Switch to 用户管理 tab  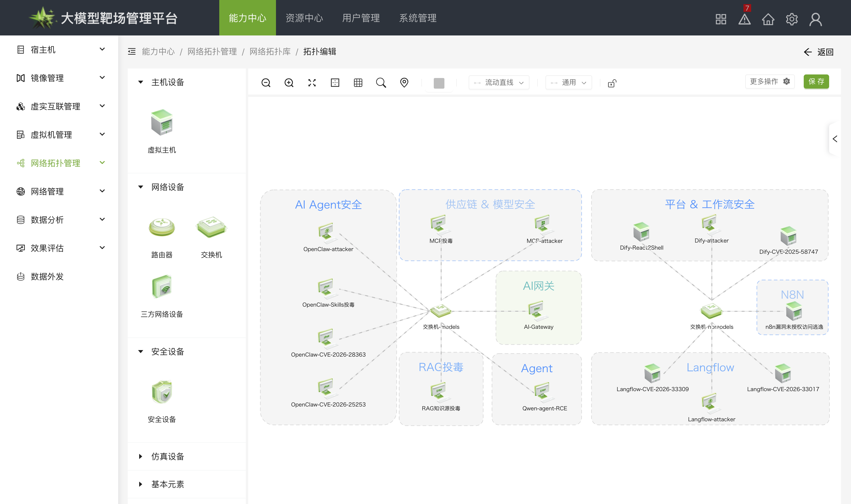pyautogui.click(x=361, y=18)
